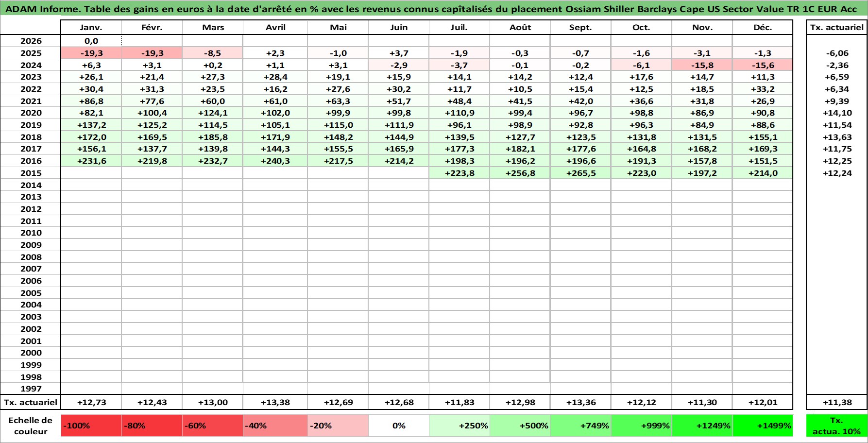Click the +240,3 cell in April 2016
The height and width of the screenshot is (443, 868).
tap(275, 161)
